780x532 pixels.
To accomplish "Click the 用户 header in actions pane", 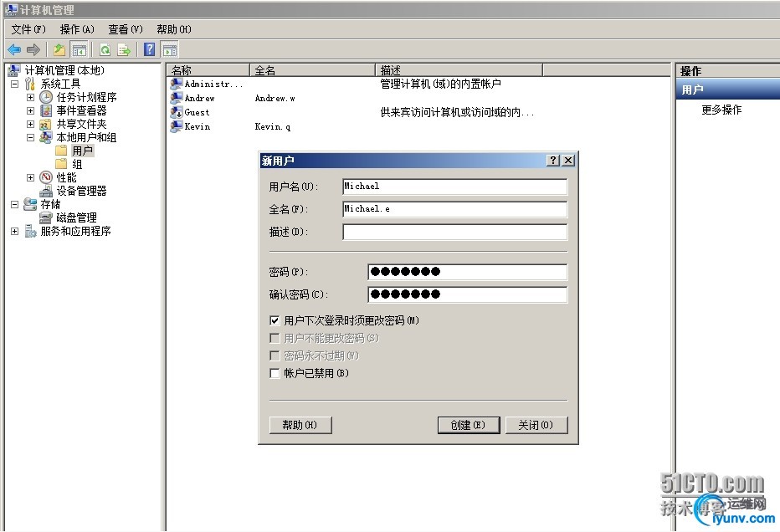I will pyautogui.click(x=728, y=90).
